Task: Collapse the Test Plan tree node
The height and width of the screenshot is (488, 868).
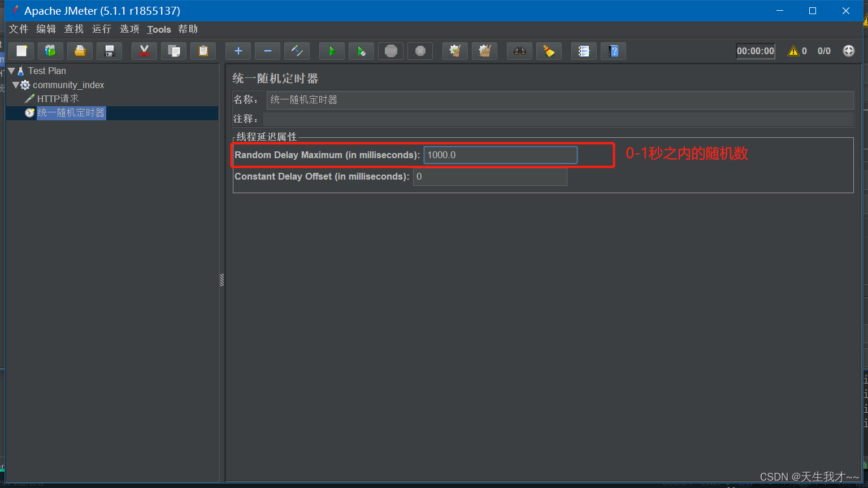Action: coord(11,71)
